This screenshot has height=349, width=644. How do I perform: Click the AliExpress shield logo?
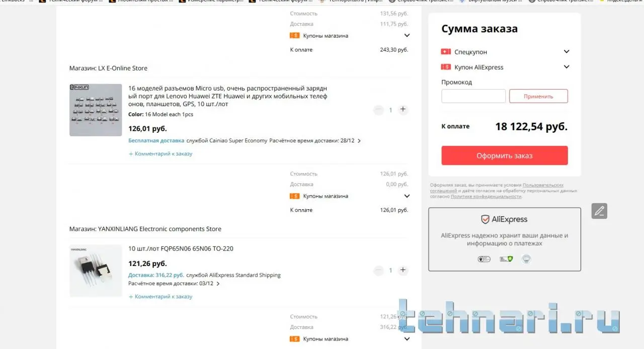(485, 219)
